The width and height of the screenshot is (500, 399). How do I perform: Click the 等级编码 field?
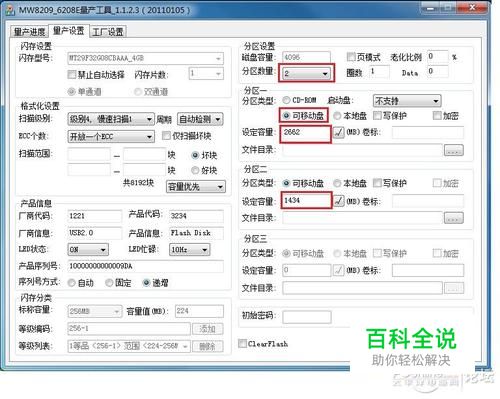129,329
